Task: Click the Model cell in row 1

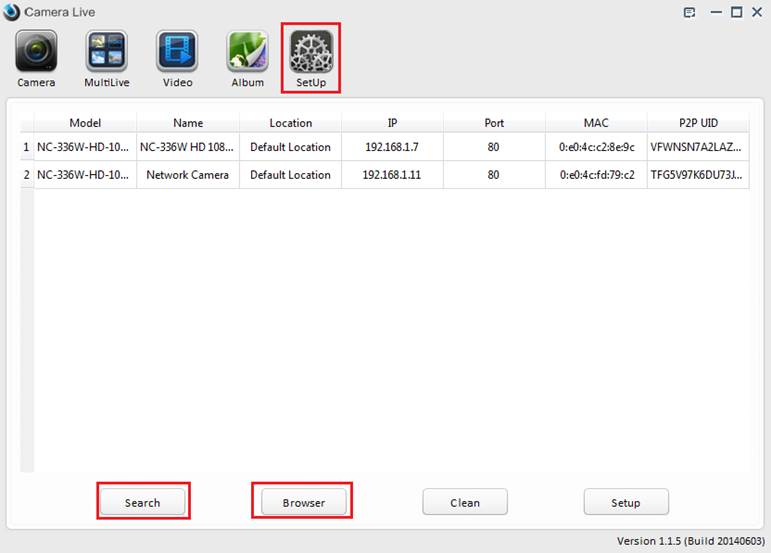Action: pyautogui.click(x=85, y=147)
